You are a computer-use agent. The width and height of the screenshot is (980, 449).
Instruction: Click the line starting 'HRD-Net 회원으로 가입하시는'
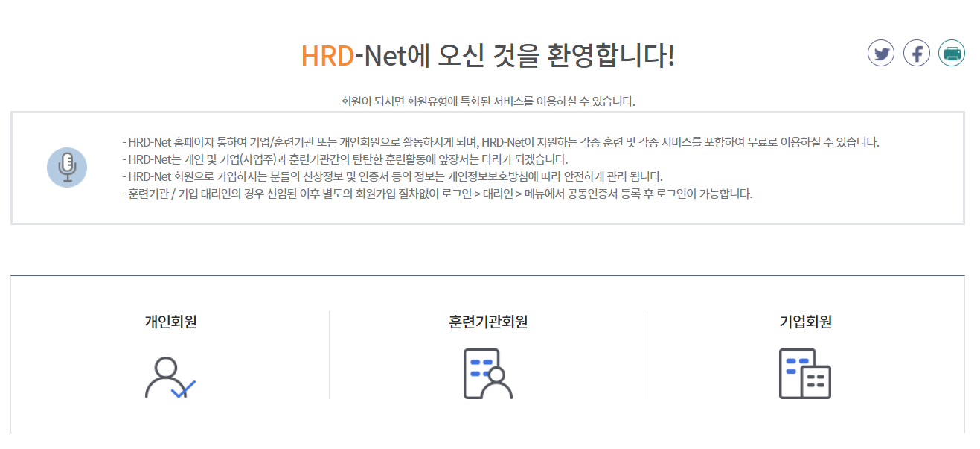tap(391, 177)
